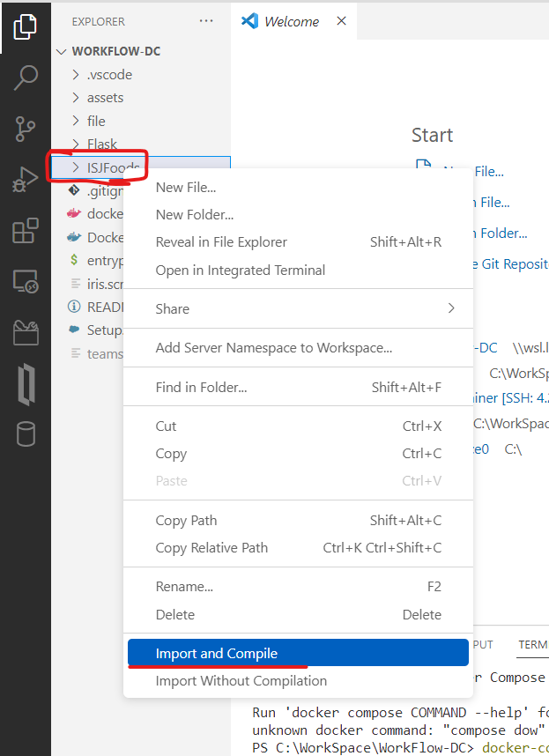Viewport: 549px width, 756px height.
Task: Select the Explorer icon in the activity bar
Action: tap(25, 26)
